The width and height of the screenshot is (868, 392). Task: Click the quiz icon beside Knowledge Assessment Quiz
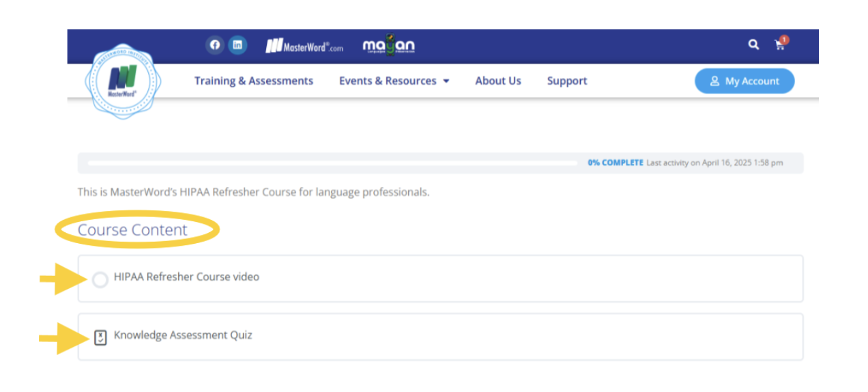point(100,337)
